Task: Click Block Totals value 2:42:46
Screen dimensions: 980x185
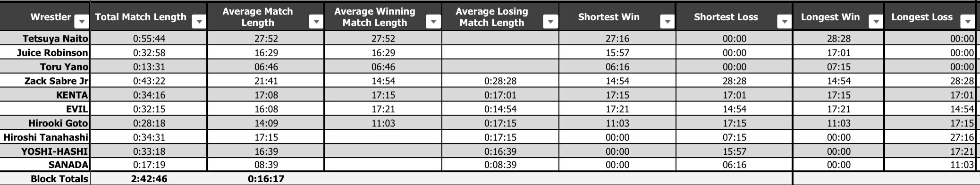Action: pos(149,179)
